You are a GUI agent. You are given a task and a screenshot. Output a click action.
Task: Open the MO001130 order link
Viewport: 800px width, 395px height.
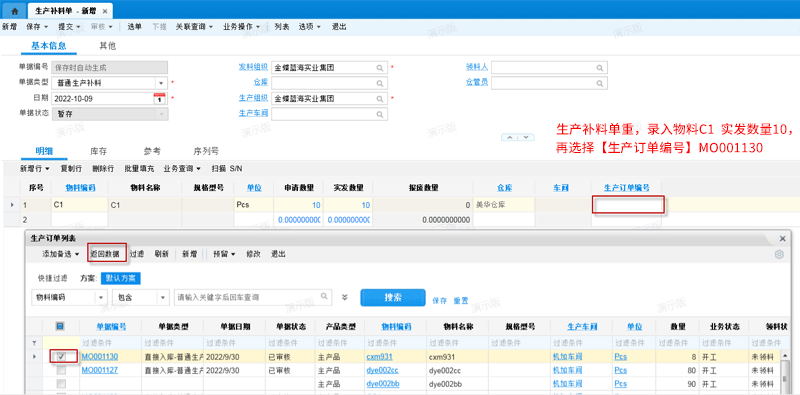(99, 356)
